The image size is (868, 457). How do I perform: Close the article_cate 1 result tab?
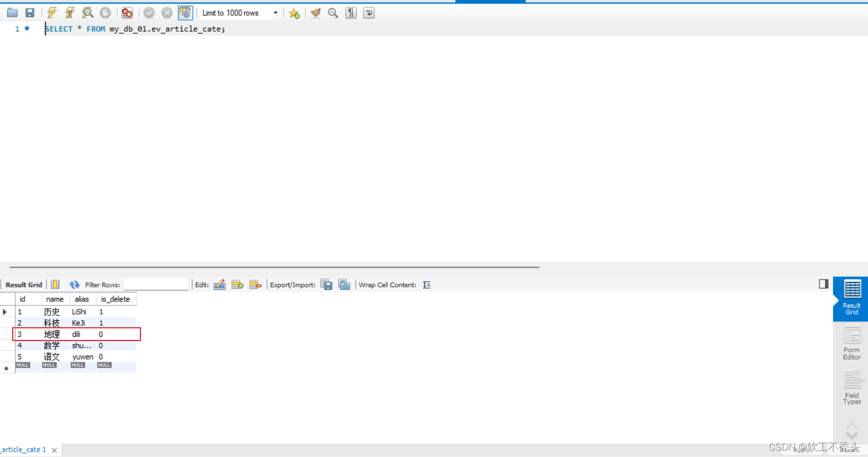click(54, 450)
